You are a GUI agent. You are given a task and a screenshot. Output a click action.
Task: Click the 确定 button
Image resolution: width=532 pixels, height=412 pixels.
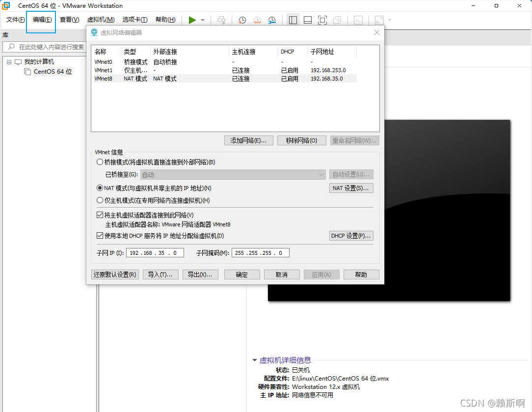pos(242,275)
